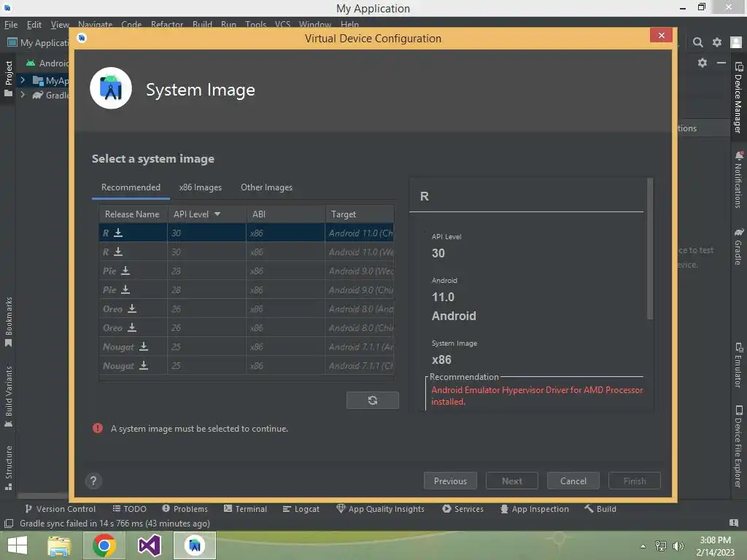Open File Explorer from the taskbar
This screenshot has height=560, width=747.
[x=59, y=545]
